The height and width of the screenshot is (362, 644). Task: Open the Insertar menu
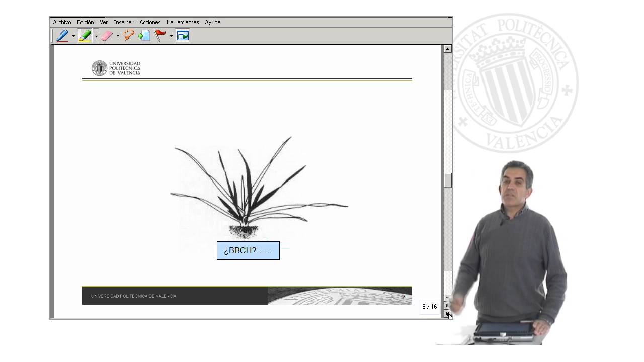click(123, 22)
